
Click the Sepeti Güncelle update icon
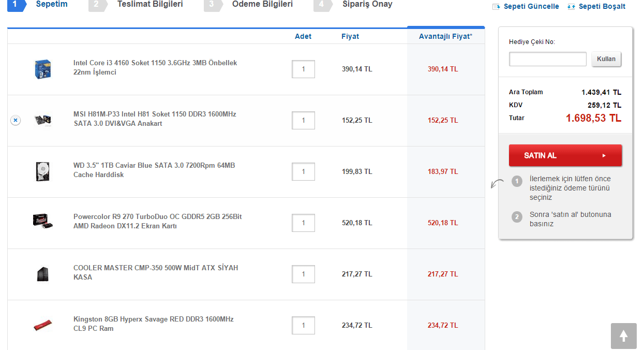(x=497, y=7)
